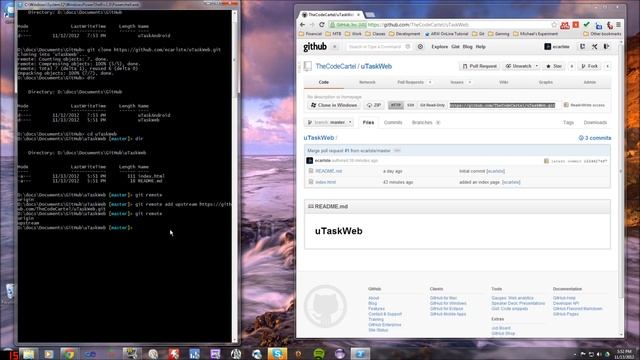This screenshot has width=640, height=360.
Task: Switch to the Branches tab
Action: pos(426,122)
